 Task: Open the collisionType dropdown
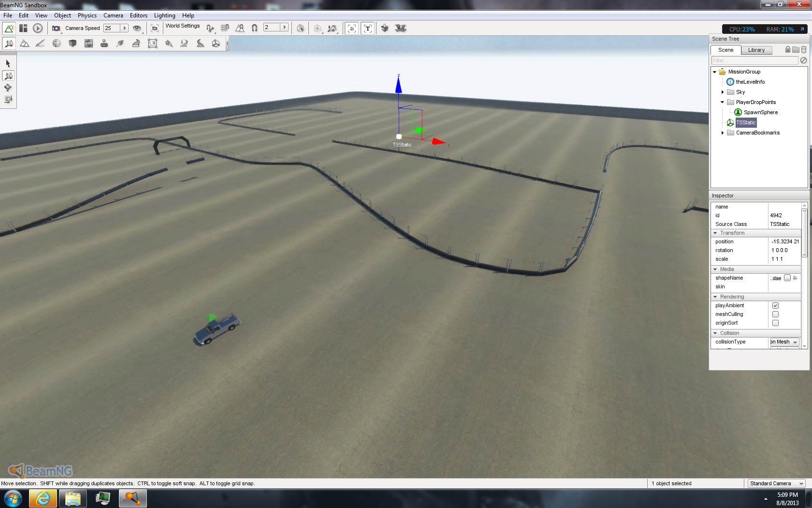[784, 342]
